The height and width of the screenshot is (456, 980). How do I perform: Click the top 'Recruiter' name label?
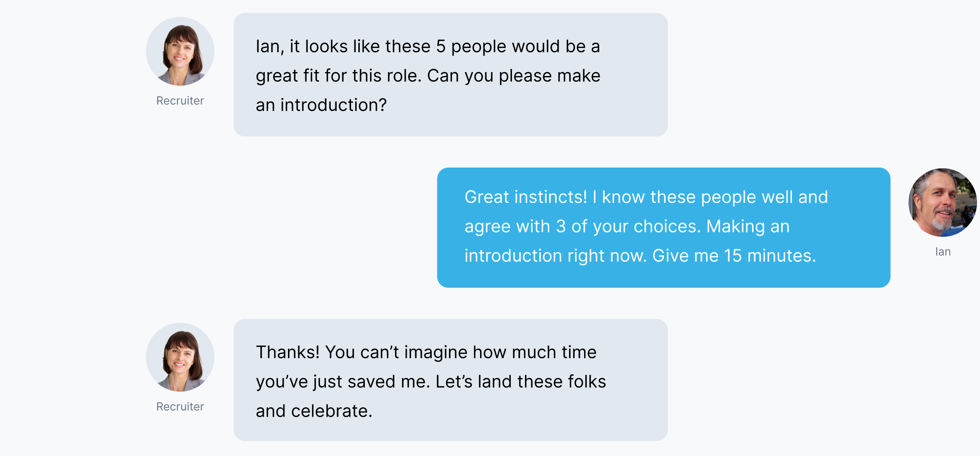[x=180, y=101]
